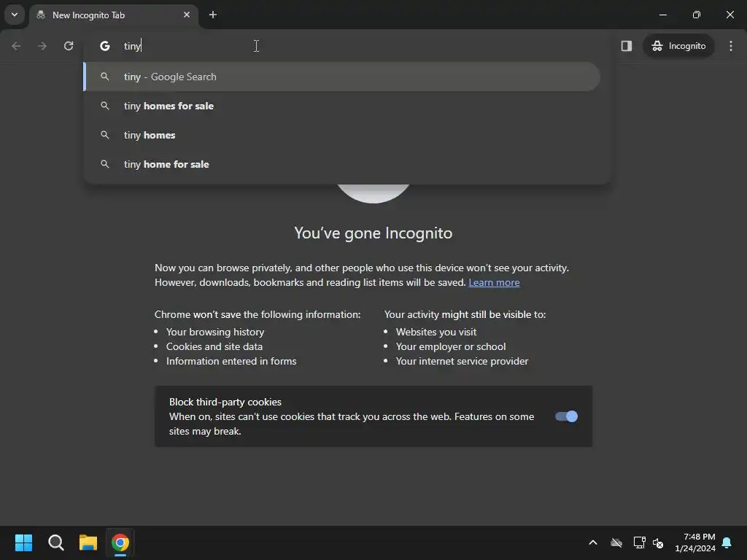Open the notification bell icon
The height and width of the screenshot is (560, 747).
pyautogui.click(x=727, y=542)
